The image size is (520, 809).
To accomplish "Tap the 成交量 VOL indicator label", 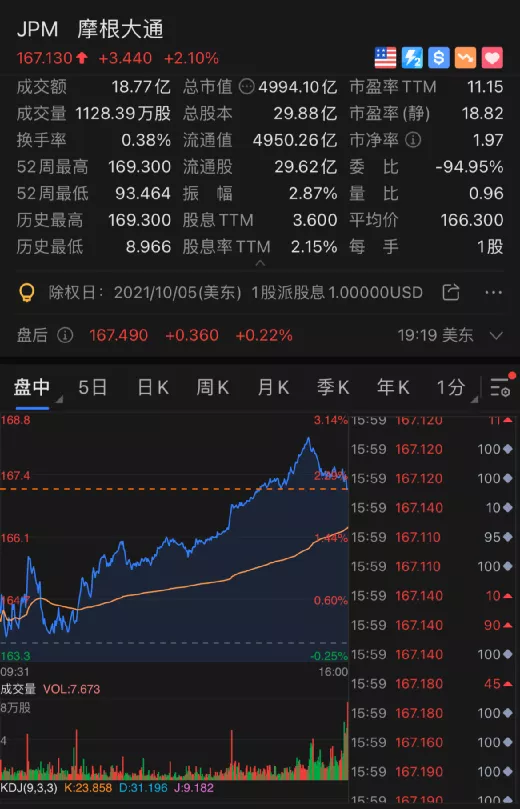I will [x=50, y=689].
